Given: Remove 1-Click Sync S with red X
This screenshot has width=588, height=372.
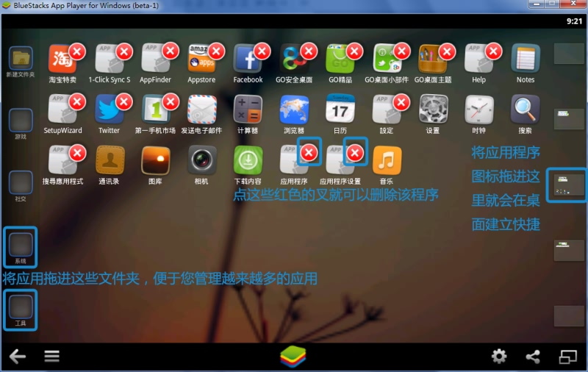Looking at the screenshot, I should pyautogui.click(x=124, y=51).
